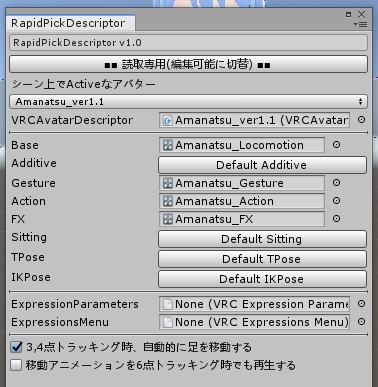Click the IKPose label
Viewport: 378px width, 387px height.
point(31,277)
